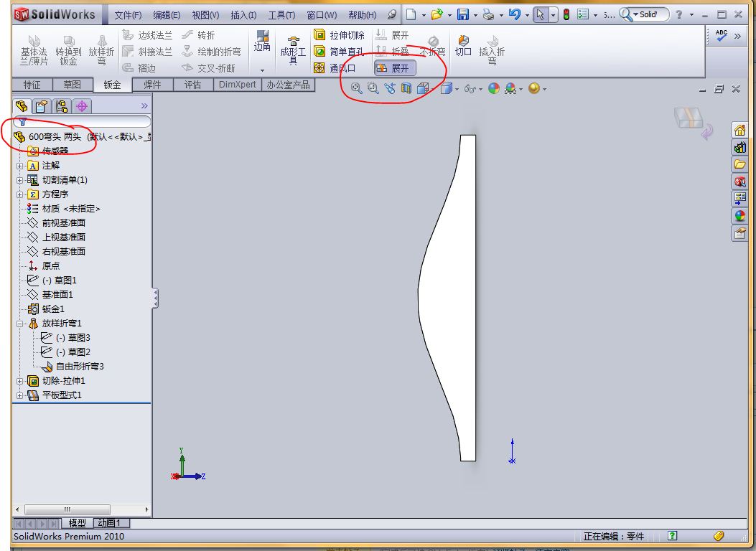
Task: Click the 交叉-折断 cross break tool
Action: pos(208,68)
